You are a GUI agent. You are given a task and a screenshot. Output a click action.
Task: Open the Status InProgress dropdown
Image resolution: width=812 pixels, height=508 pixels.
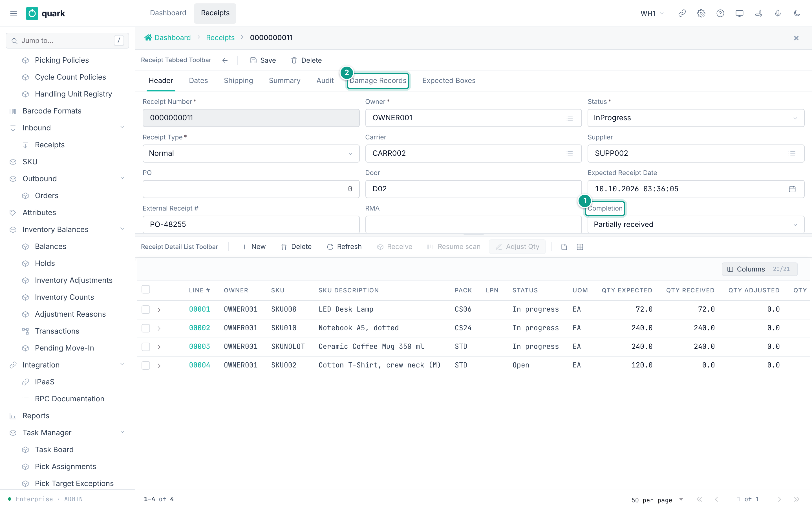(696, 118)
